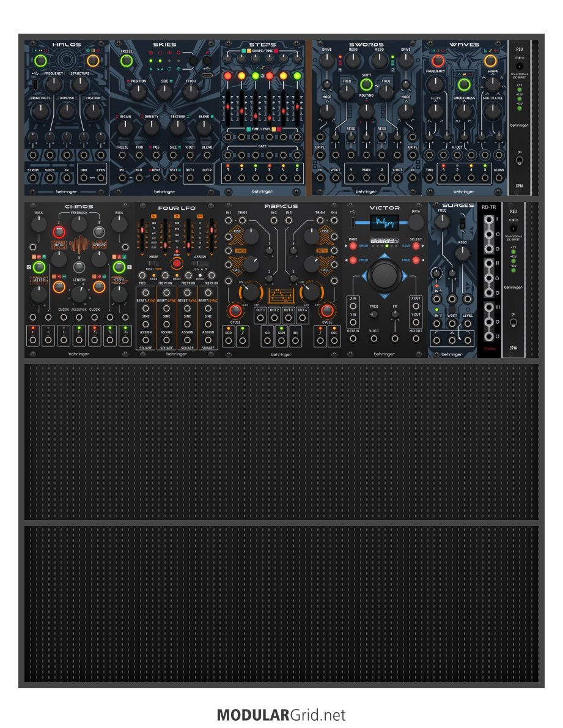Click the Halos USB port icon
This screenshot has height=728, width=563.
tap(36, 84)
